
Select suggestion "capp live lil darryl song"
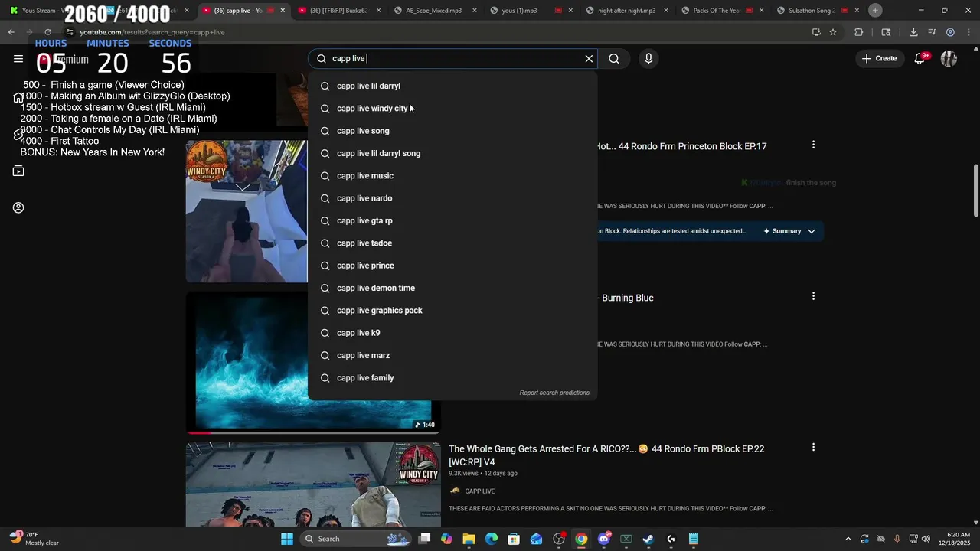(452, 153)
